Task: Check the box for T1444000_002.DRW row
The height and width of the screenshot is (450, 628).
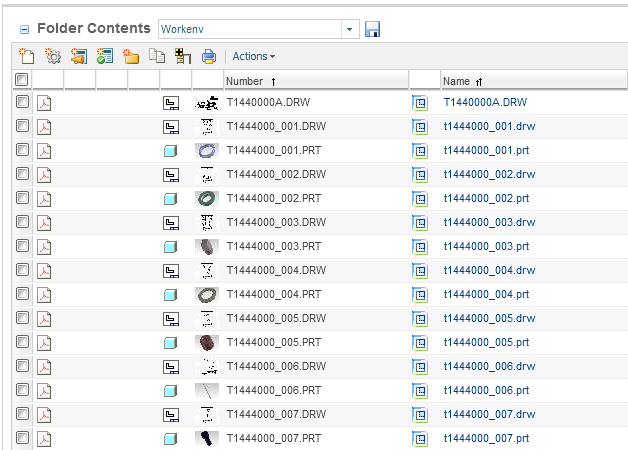Action: tap(22, 174)
